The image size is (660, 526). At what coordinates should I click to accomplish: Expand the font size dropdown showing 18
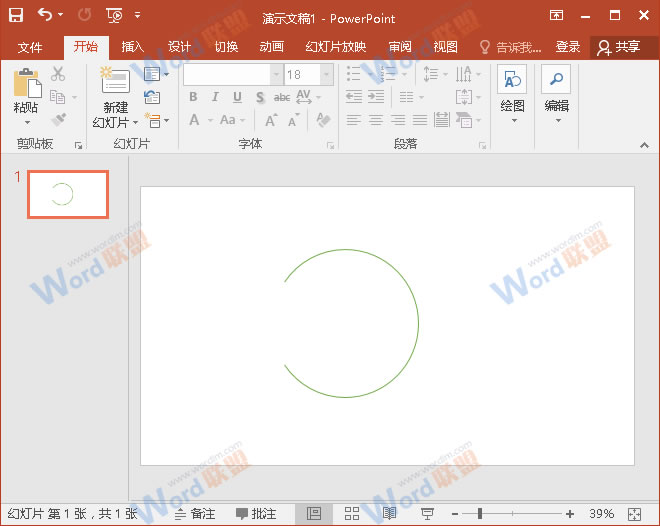pyautogui.click(x=326, y=75)
